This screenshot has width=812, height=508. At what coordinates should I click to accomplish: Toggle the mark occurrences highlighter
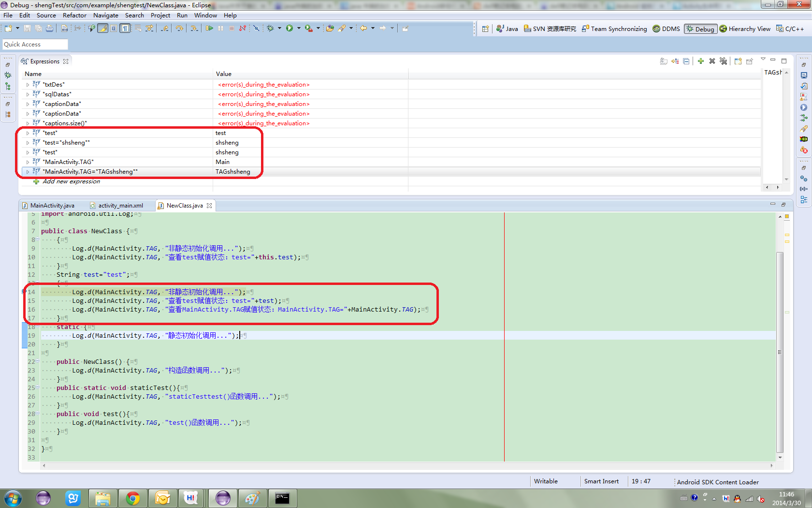[x=102, y=28]
